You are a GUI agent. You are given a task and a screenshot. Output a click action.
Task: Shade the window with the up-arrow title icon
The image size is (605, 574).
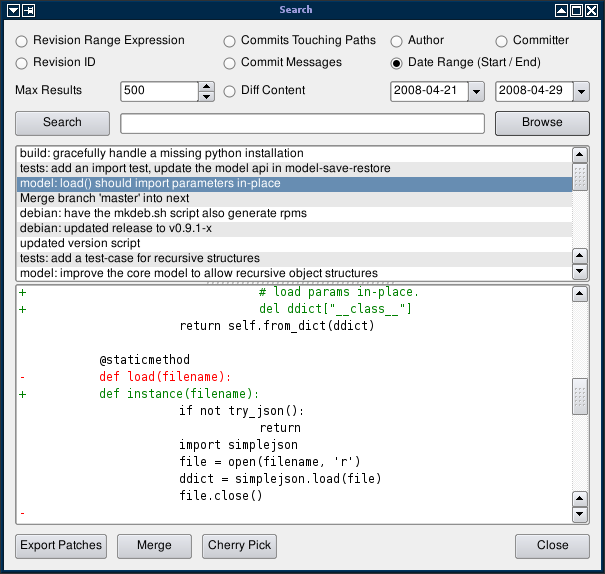[561, 10]
